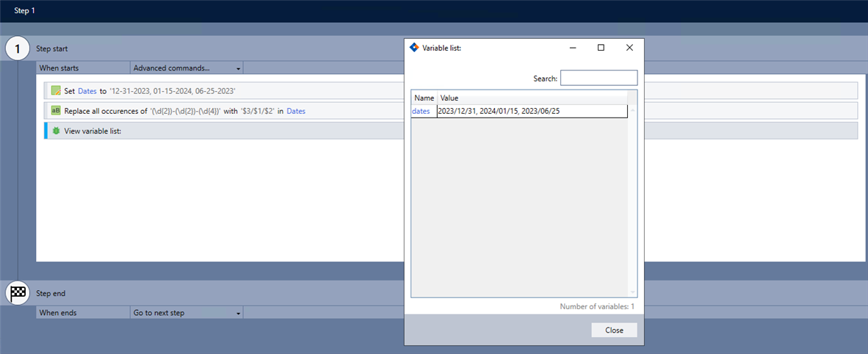This screenshot has height=354, width=868.
Task: Click the Dates link in Replace command
Action: pos(296,111)
